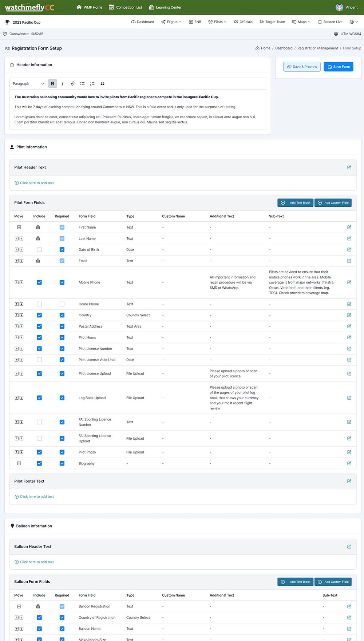Expand the Maps dropdown menu
Viewport: 364px width, 641px height.
[301, 22]
